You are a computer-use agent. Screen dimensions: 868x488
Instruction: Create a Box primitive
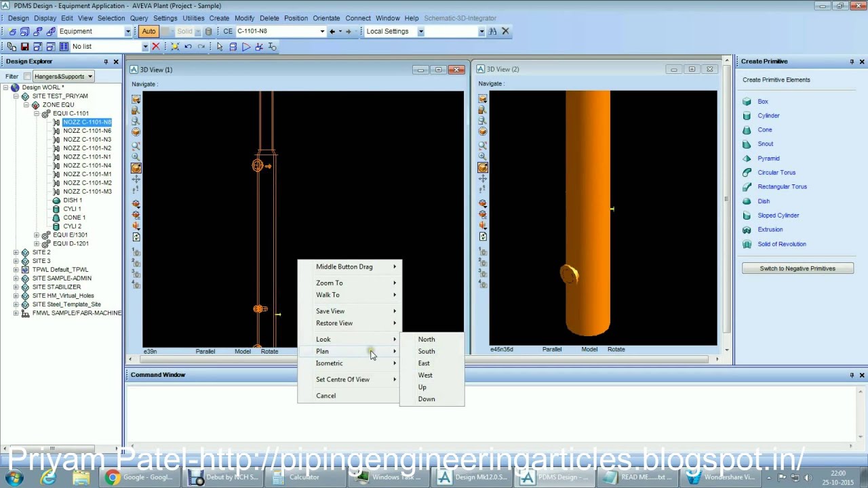tap(762, 102)
